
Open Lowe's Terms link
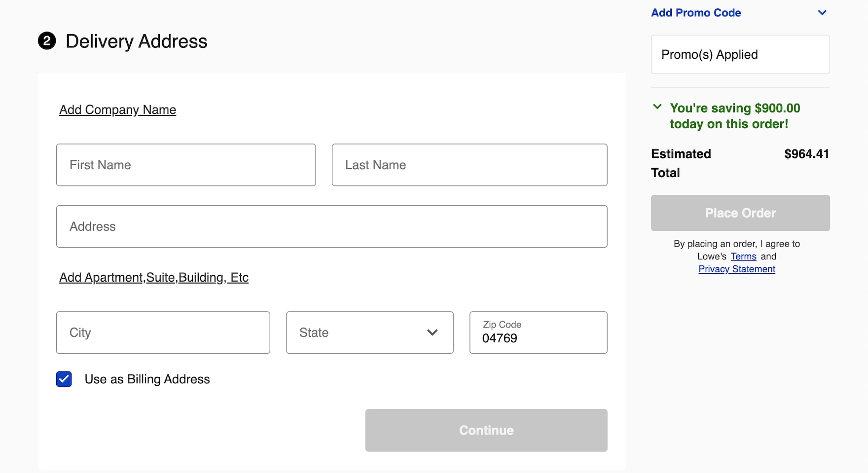coord(743,256)
